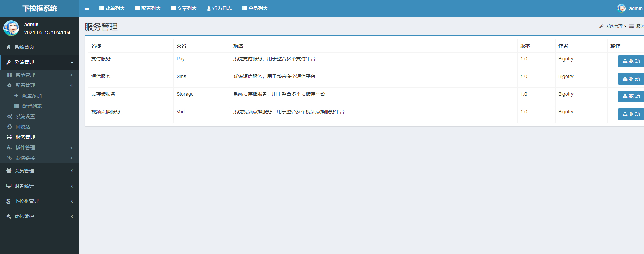Click the gear icon beside 配置管理
This screenshot has height=254, width=644.
pyautogui.click(x=10, y=85)
